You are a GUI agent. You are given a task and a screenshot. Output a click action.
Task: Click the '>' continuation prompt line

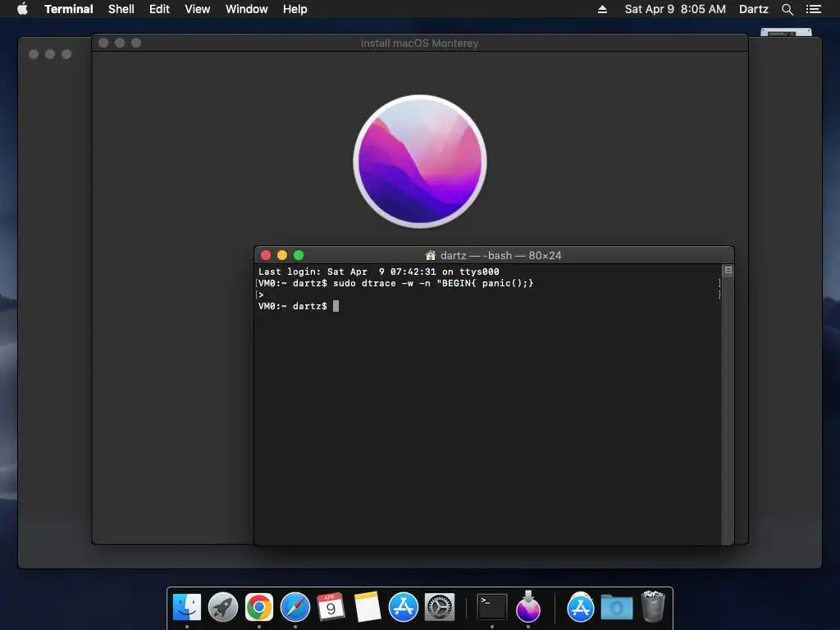[260, 294]
